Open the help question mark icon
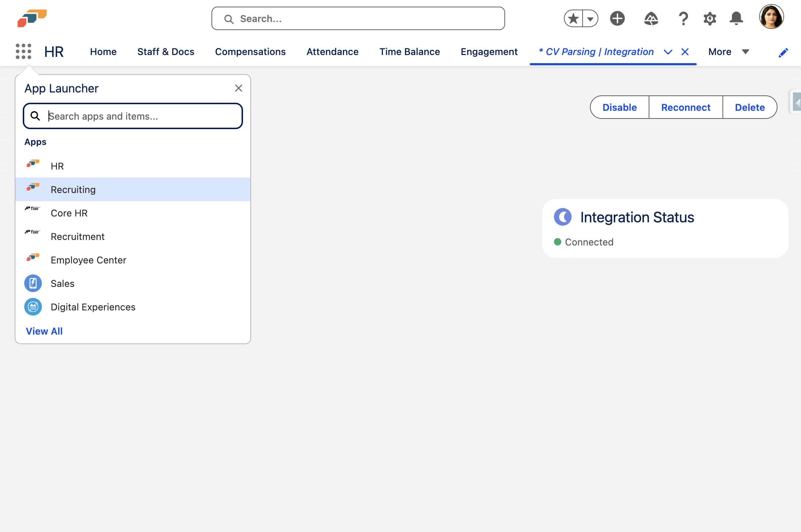The height and width of the screenshot is (532, 801). tap(683, 18)
